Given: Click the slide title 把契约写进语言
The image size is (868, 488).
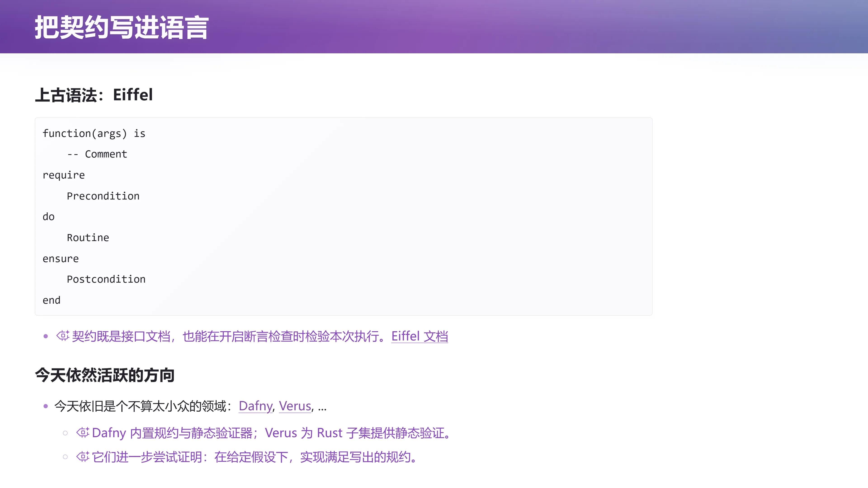Looking at the screenshot, I should [x=122, y=27].
